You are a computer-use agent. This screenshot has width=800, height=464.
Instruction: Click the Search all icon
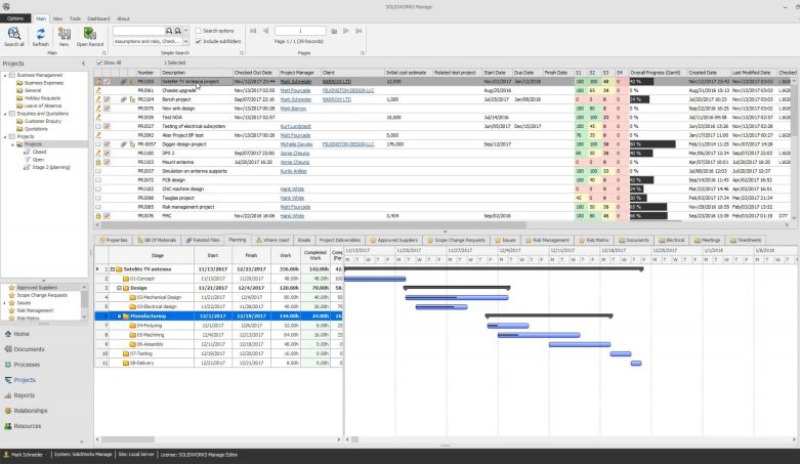[x=14, y=36]
